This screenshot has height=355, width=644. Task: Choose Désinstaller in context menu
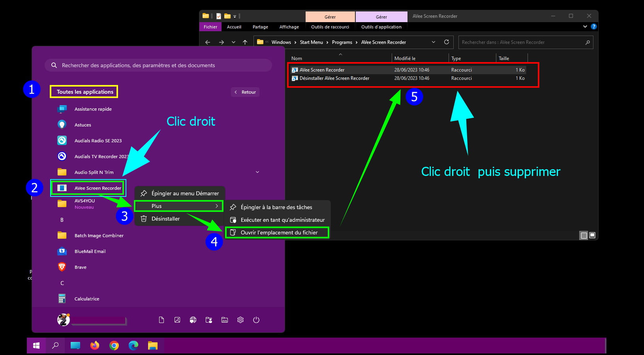point(180,219)
